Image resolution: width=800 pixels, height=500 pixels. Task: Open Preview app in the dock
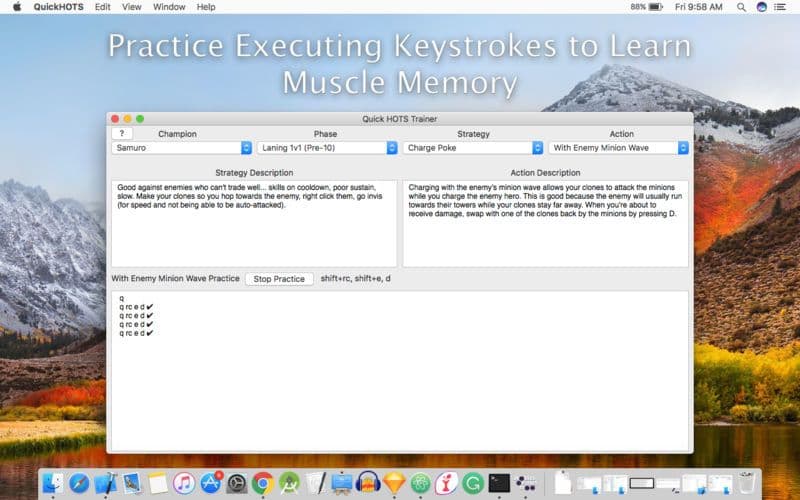[x=132, y=483]
